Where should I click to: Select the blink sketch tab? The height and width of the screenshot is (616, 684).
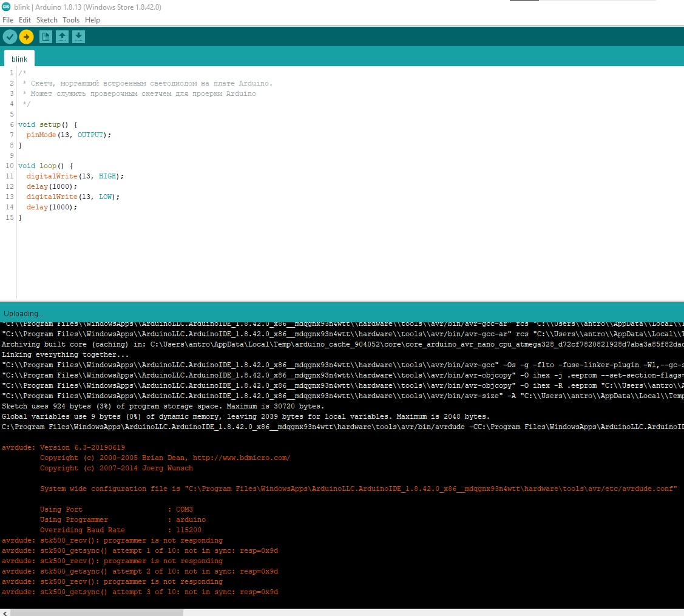click(19, 59)
